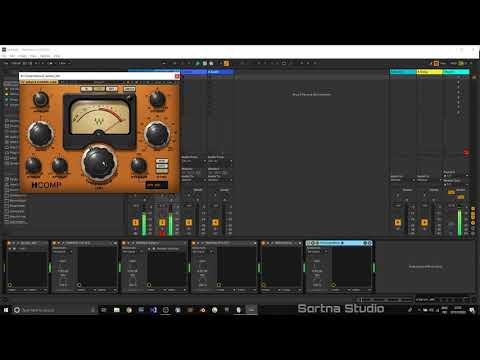
Task: Open the Edit menu
Action: coord(12,56)
